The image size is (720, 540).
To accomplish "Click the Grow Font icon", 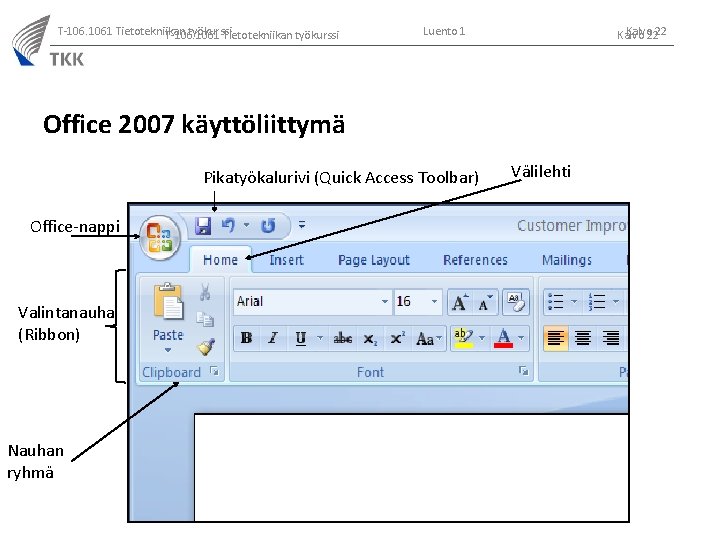I will [x=460, y=302].
